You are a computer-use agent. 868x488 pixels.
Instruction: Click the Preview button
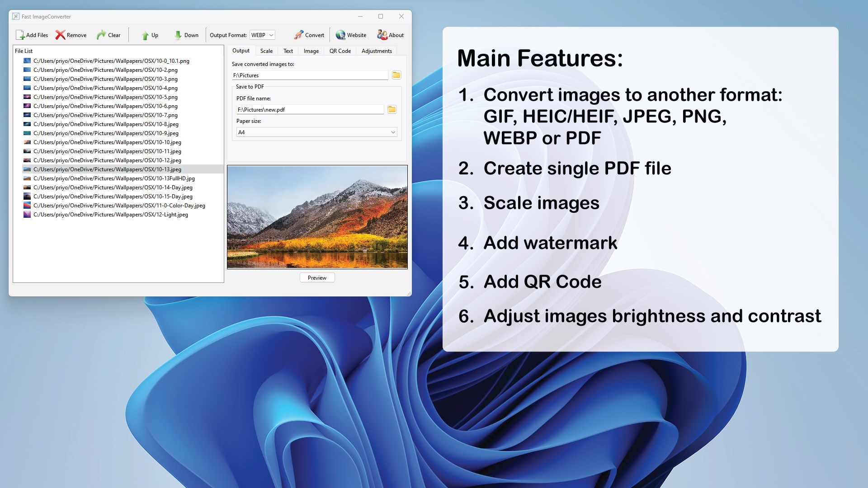tap(317, 277)
